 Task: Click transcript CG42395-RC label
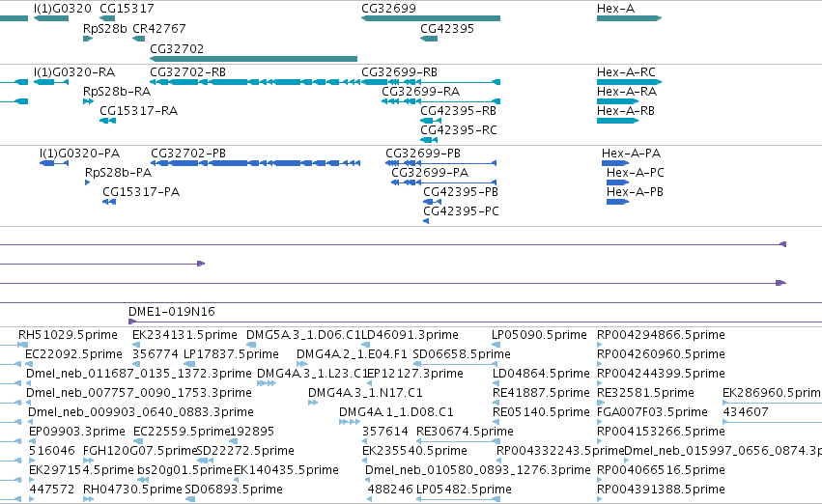[459, 130]
